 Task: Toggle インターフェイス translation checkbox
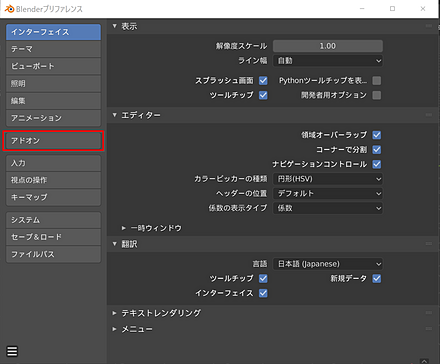263,293
